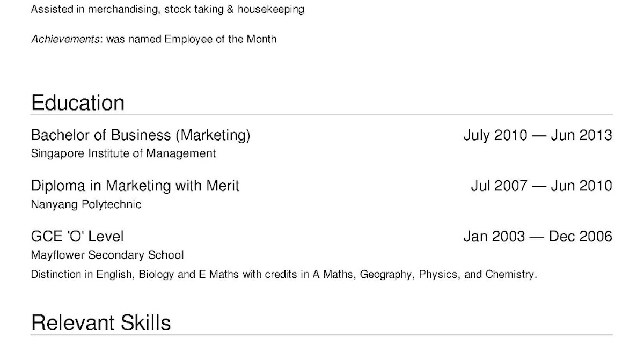Click the Singapore Institute of Management text
Image resolution: width=644 pixels, height=338 pixels.
(x=123, y=153)
